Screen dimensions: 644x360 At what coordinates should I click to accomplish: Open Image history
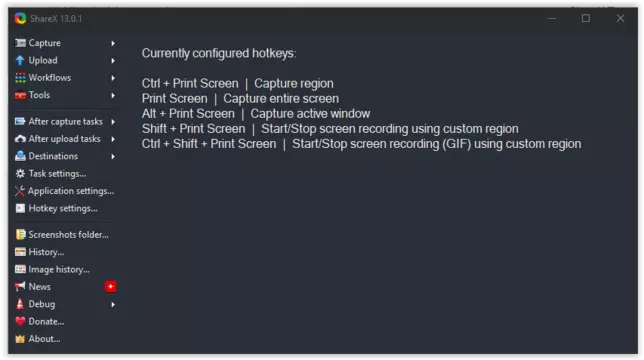point(52,270)
